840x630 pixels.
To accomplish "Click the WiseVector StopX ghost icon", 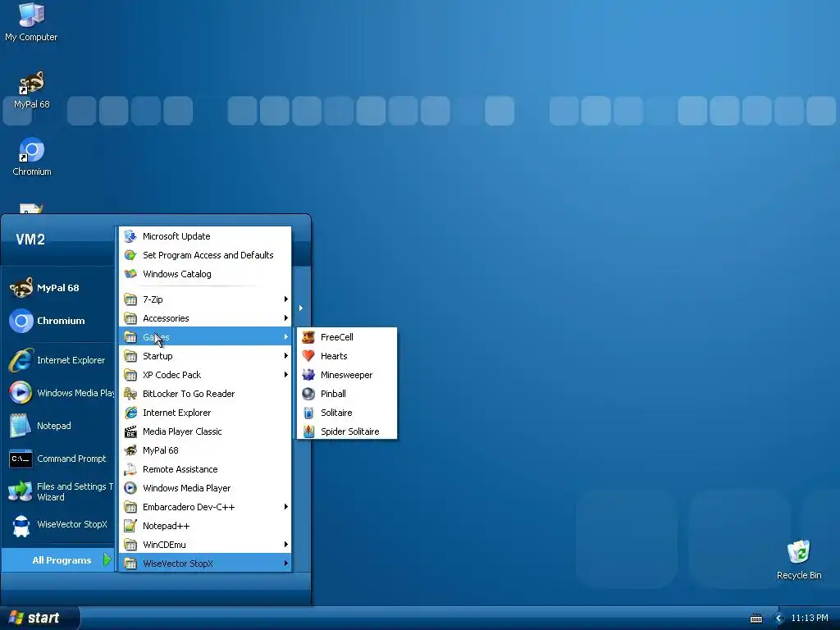I will pyautogui.click(x=21, y=525).
